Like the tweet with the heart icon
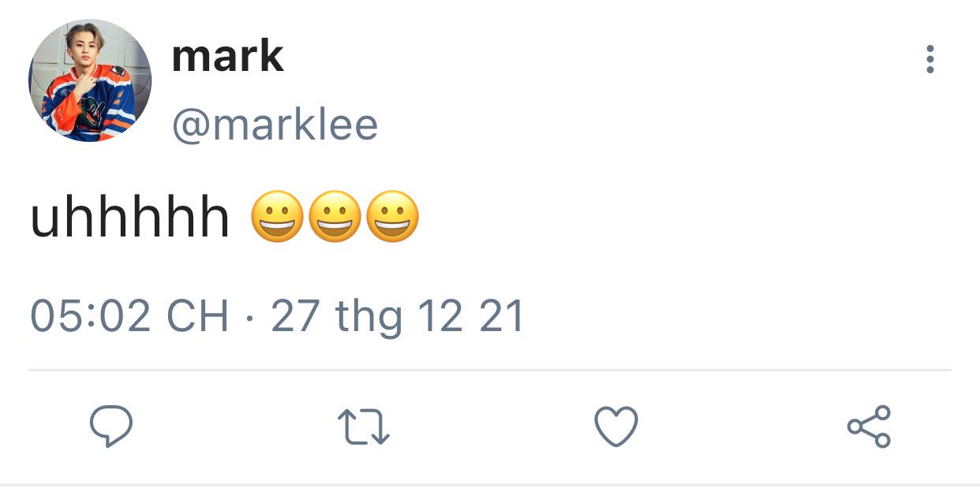Image resolution: width=980 pixels, height=499 pixels. [x=615, y=427]
